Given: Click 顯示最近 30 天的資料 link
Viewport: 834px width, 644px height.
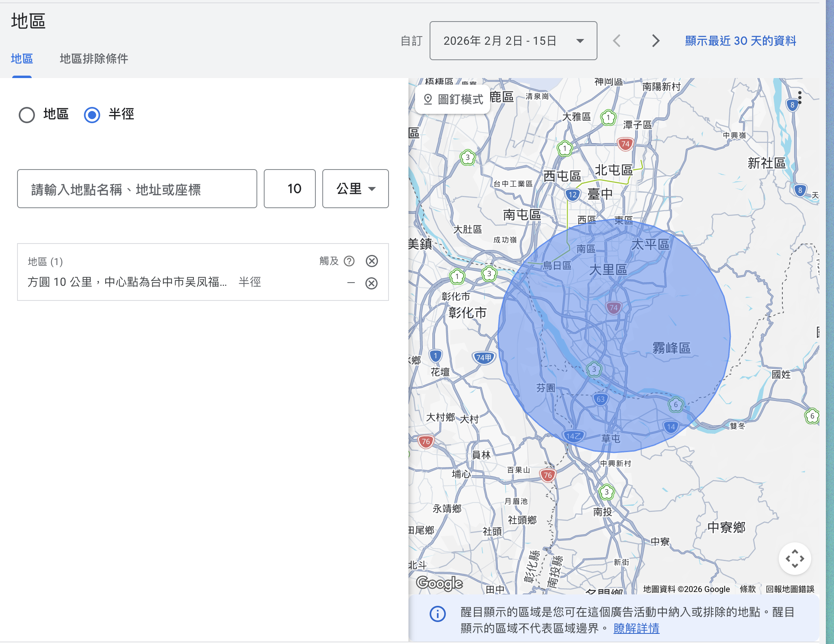Looking at the screenshot, I should 740,41.
